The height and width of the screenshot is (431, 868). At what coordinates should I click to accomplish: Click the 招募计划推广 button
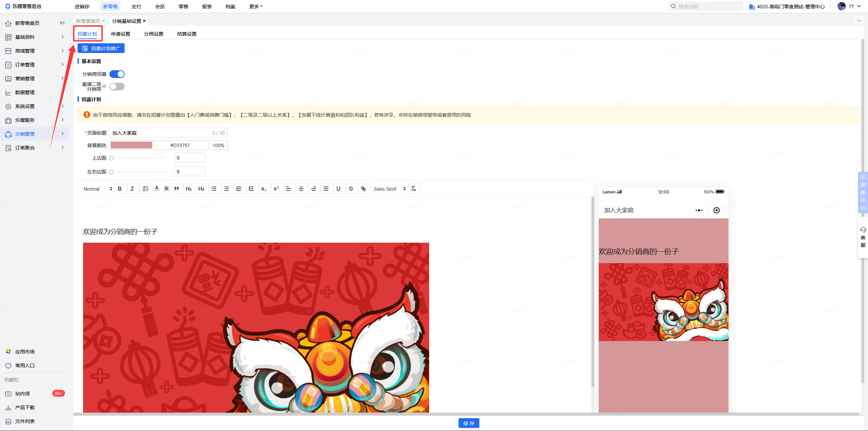click(101, 48)
